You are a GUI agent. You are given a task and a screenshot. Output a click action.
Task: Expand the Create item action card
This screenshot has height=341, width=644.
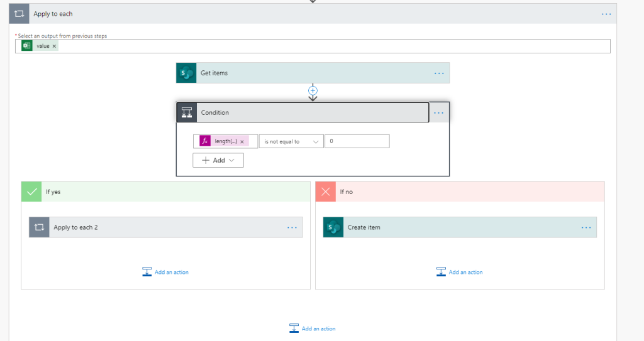point(460,227)
